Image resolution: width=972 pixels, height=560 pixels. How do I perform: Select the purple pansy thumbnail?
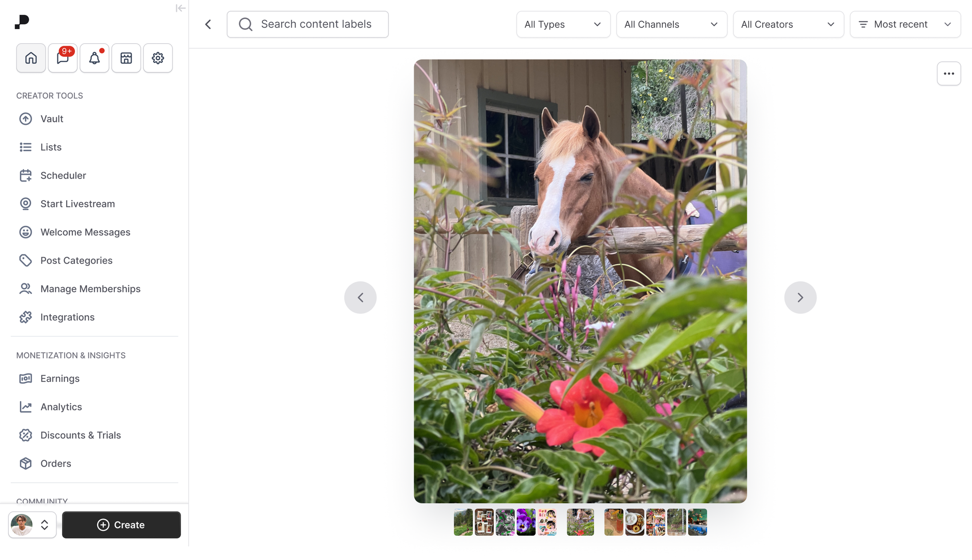(526, 523)
